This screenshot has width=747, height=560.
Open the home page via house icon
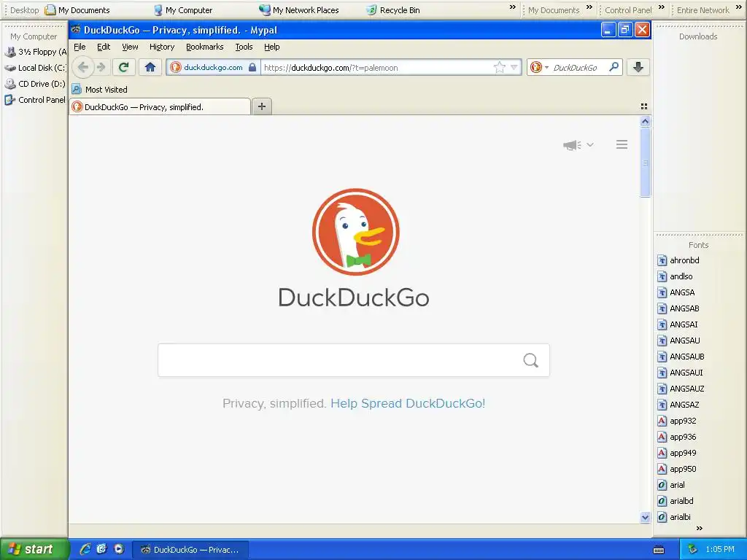pos(150,67)
